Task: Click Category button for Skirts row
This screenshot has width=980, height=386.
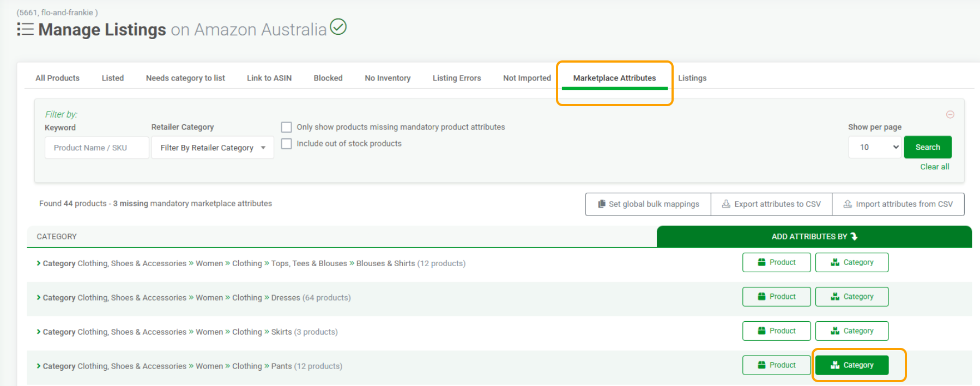Action: (851, 331)
